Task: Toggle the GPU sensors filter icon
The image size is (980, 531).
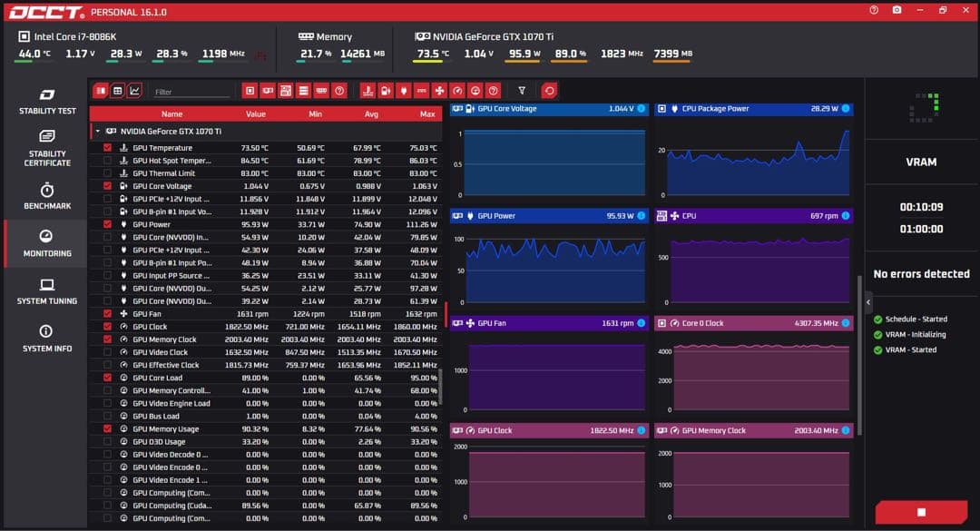Action: pyautogui.click(x=268, y=91)
